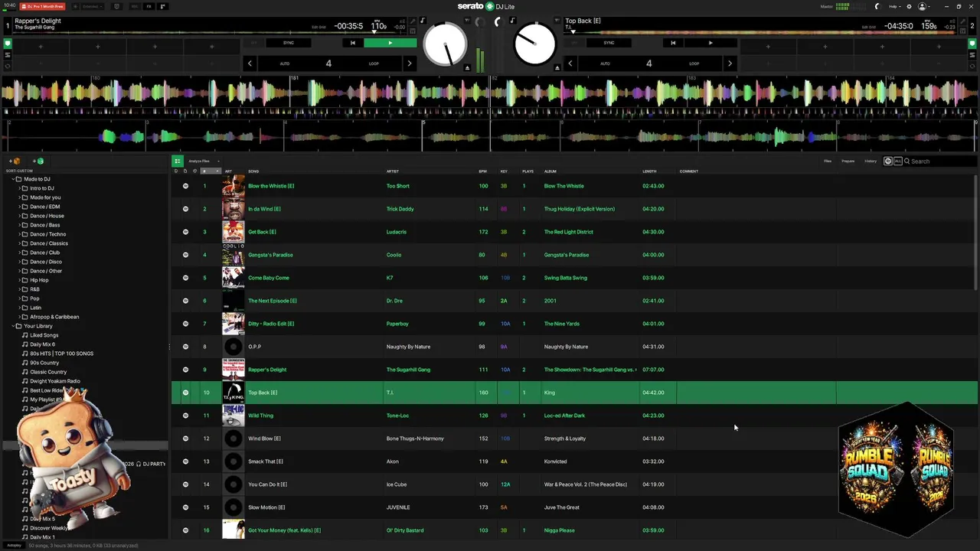Jump Deck 1 to the track start
980x551 pixels.
click(352, 43)
